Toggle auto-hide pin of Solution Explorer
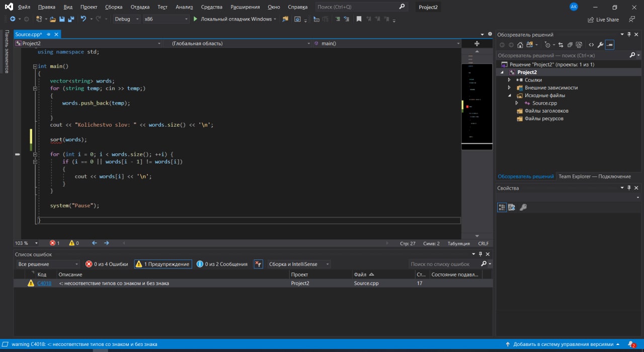Screen dimensions: 644x352 pyautogui.click(x=629, y=35)
